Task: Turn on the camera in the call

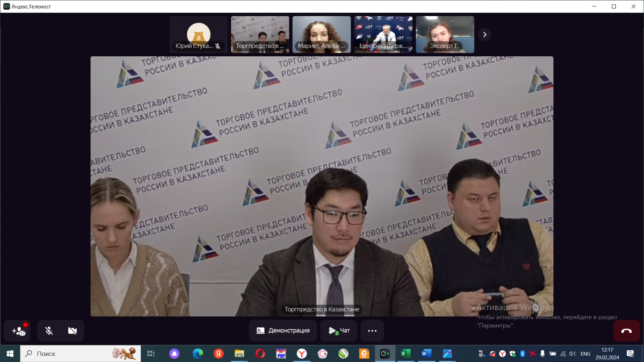Action: point(72,331)
